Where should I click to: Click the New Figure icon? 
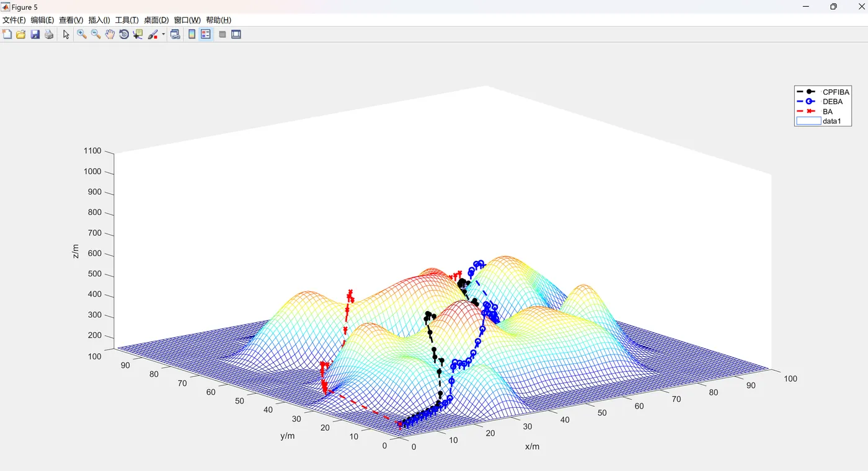pos(7,35)
